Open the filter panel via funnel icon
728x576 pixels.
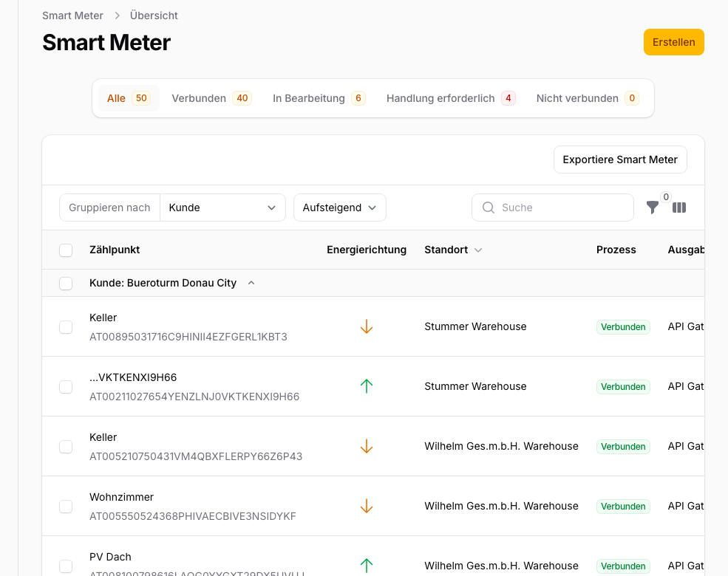(x=653, y=208)
